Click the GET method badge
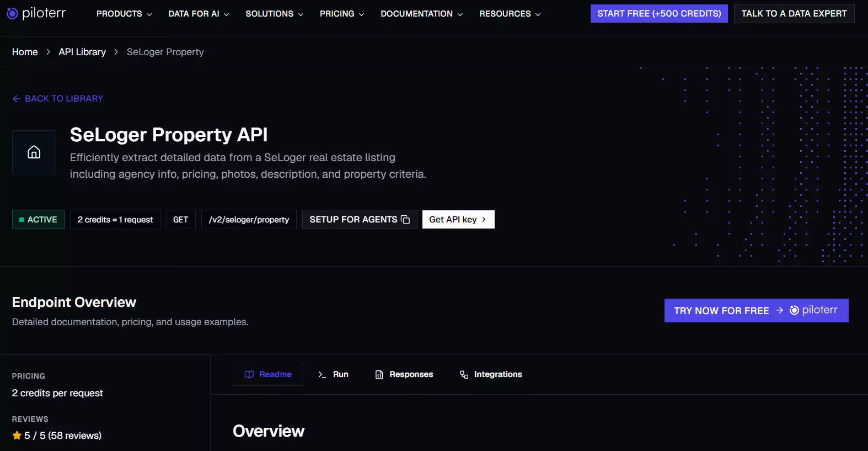 [181, 220]
